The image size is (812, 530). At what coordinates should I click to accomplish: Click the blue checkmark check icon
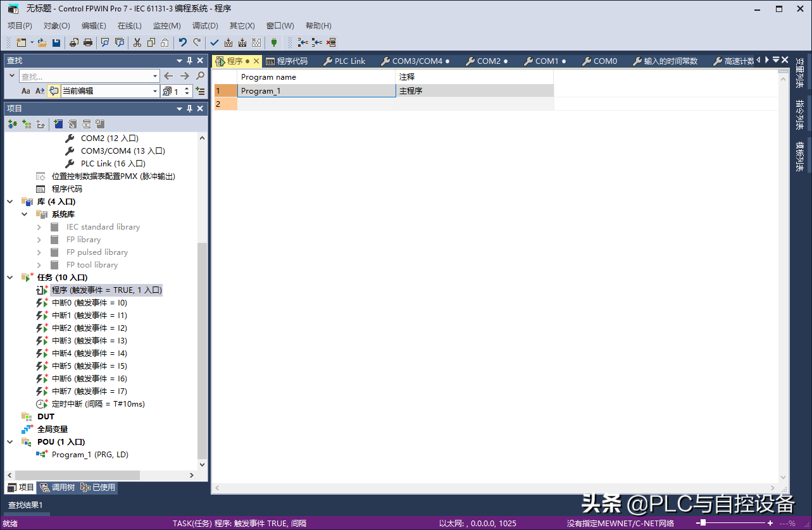214,42
